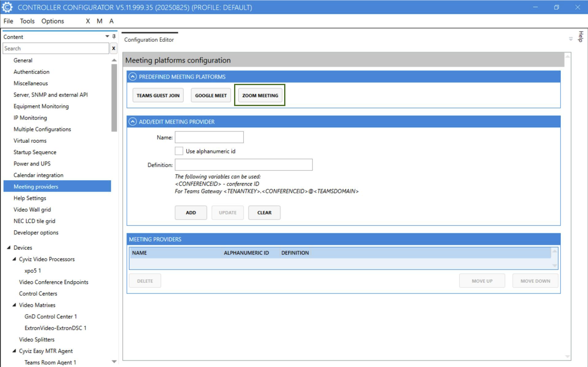
Task: Collapse the Add/Edit Meeting Provider section
Action: pos(133,122)
